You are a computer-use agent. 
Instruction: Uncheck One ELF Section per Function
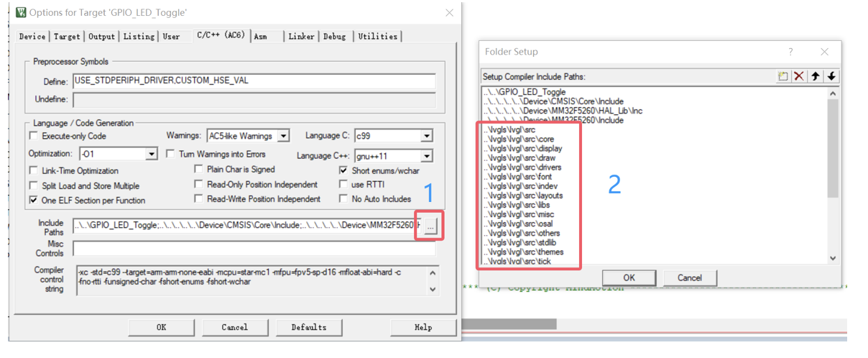click(34, 200)
